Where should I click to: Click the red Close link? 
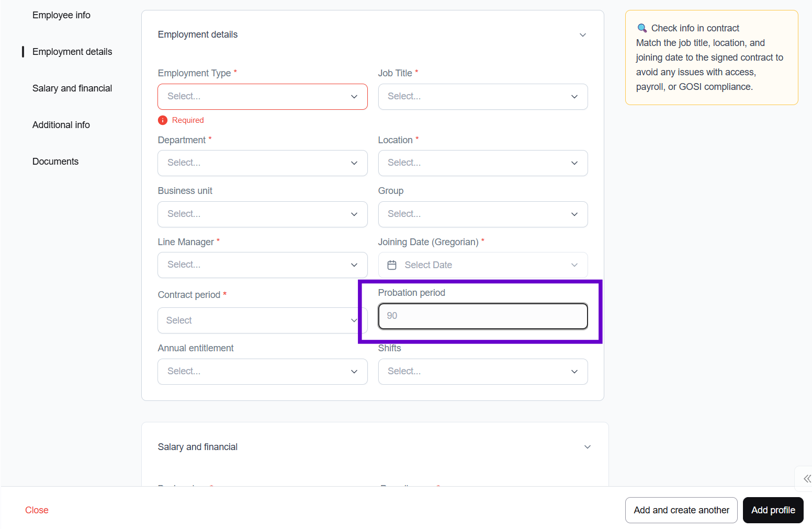pyautogui.click(x=37, y=510)
